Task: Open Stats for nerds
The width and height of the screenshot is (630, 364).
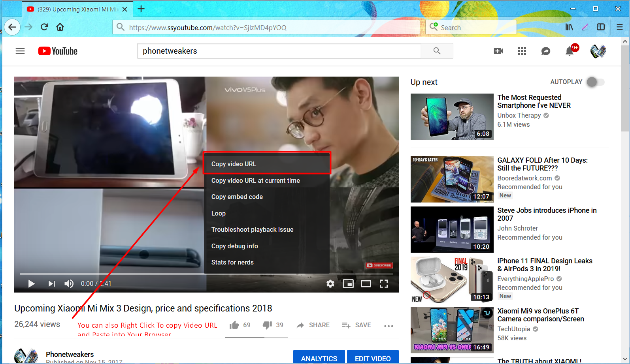Action: point(267,262)
